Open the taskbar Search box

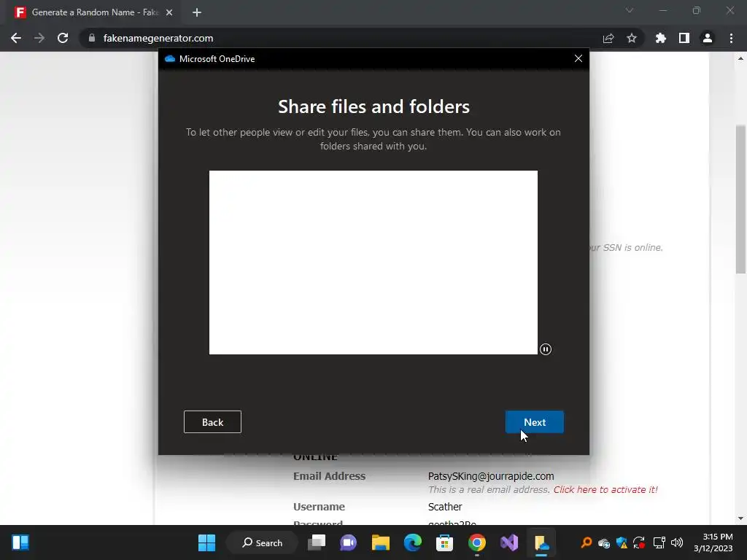click(x=262, y=542)
